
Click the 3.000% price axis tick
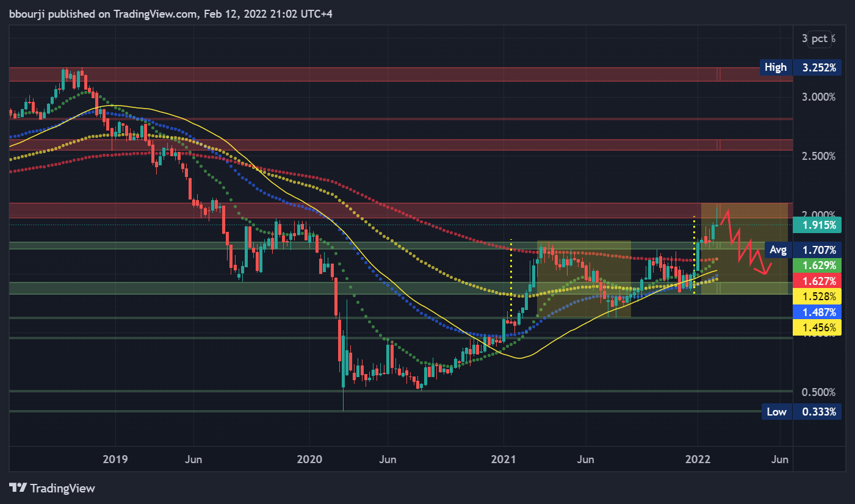click(x=818, y=96)
